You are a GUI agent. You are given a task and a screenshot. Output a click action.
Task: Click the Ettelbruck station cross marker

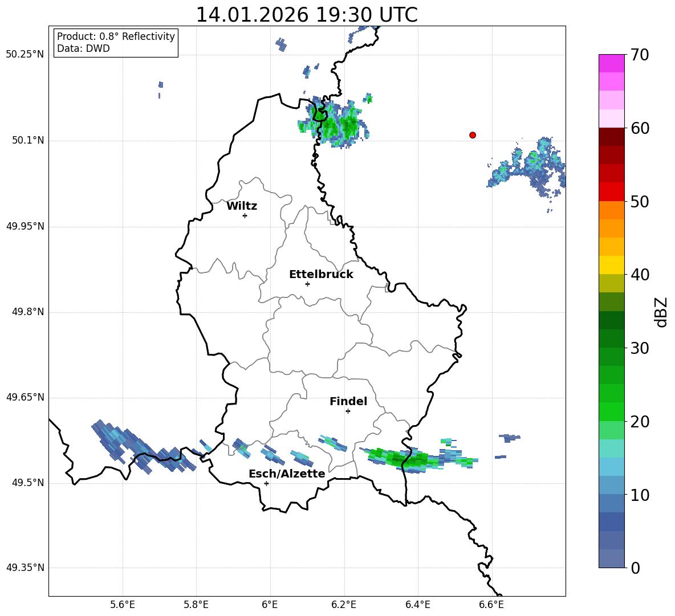307,284
